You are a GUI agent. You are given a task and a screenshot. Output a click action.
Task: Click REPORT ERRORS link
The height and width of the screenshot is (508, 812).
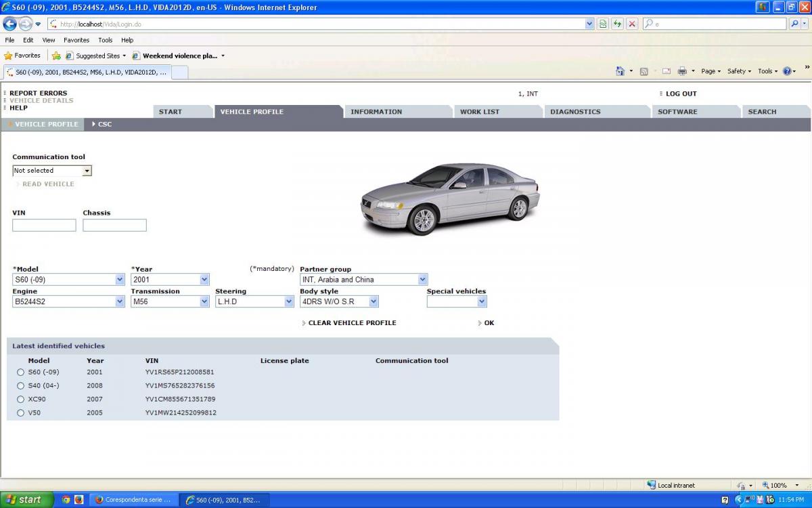tap(39, 93)
